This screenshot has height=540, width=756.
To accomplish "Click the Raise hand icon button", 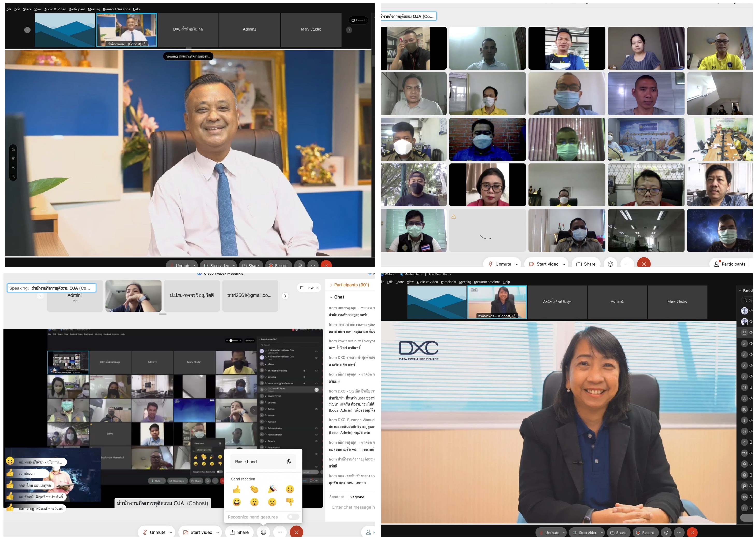I will 289,461.
